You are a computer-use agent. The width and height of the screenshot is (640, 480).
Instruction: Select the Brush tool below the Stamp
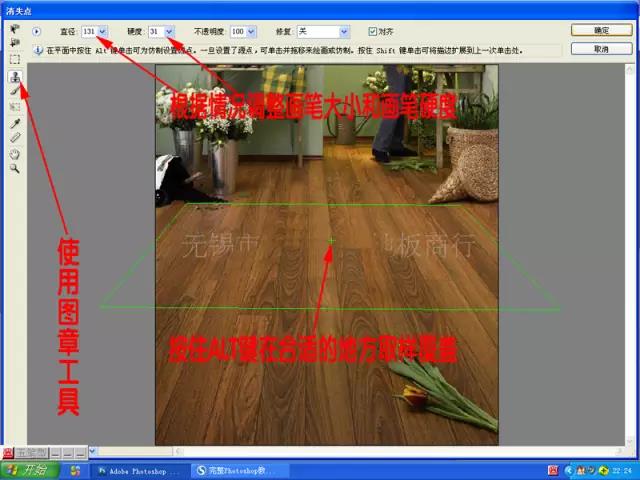point(15,90)
